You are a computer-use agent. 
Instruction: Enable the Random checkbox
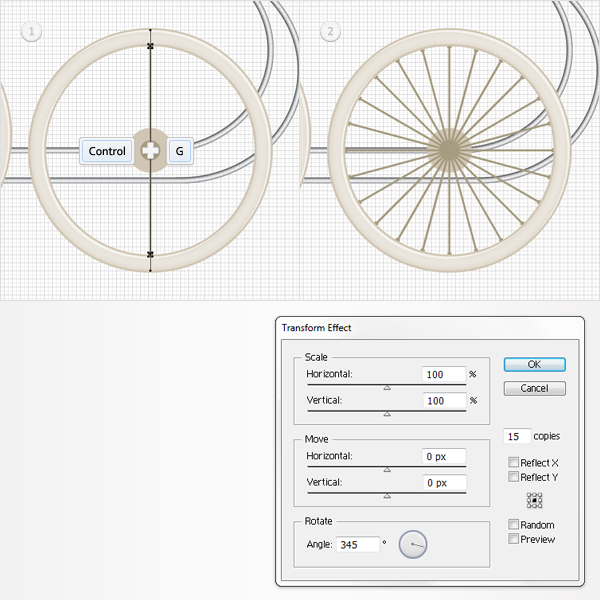(514, 524)
